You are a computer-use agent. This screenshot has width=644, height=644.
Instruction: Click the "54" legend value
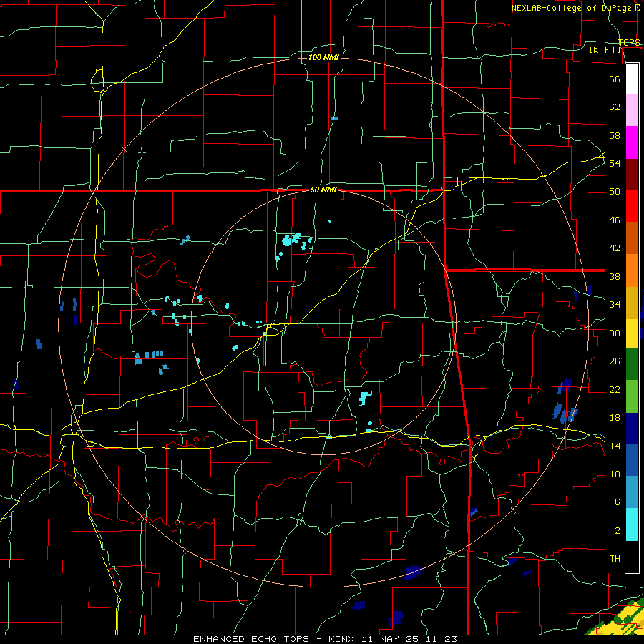pyautogui.click(x=615, y=163)
